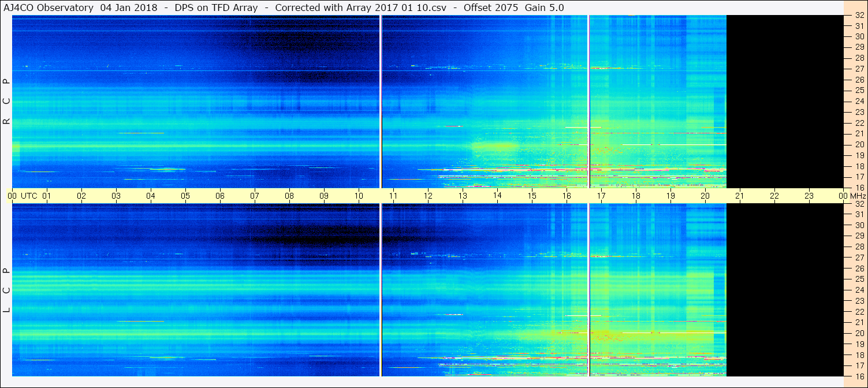Select the 26 MHz tick in LCP panel
The width and height of the screenshot is (868, 388).
pos(859,268)
